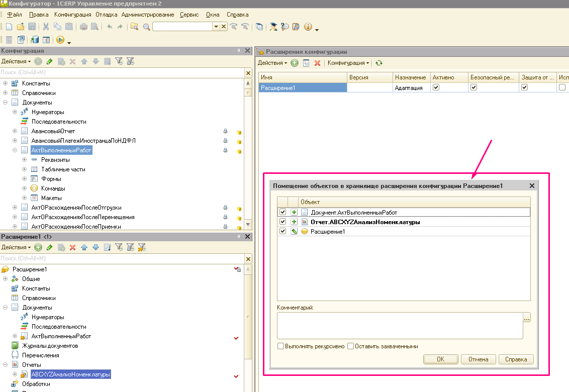The width and height of the screenshot is (569, 392).
Task: Open the Отладка menu
Action: pos(107,15)
